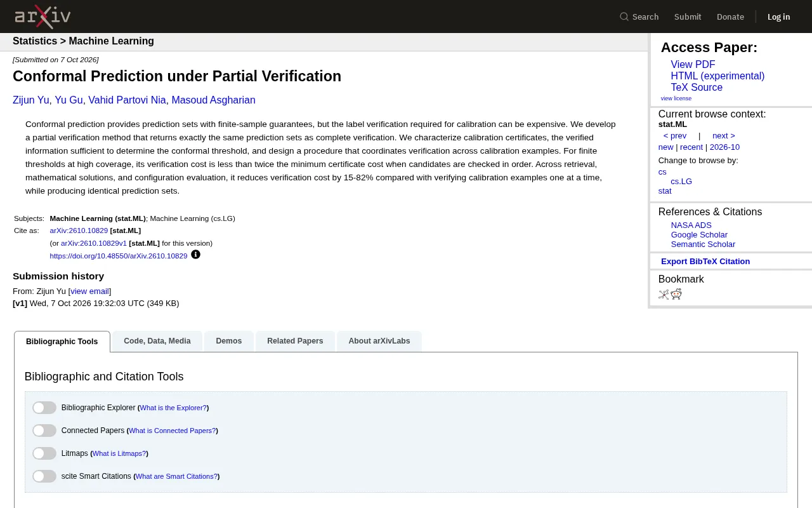Turn on the Litmaps toggle
The height and width of the screenshot is (508, 812).
coord(44,453)
